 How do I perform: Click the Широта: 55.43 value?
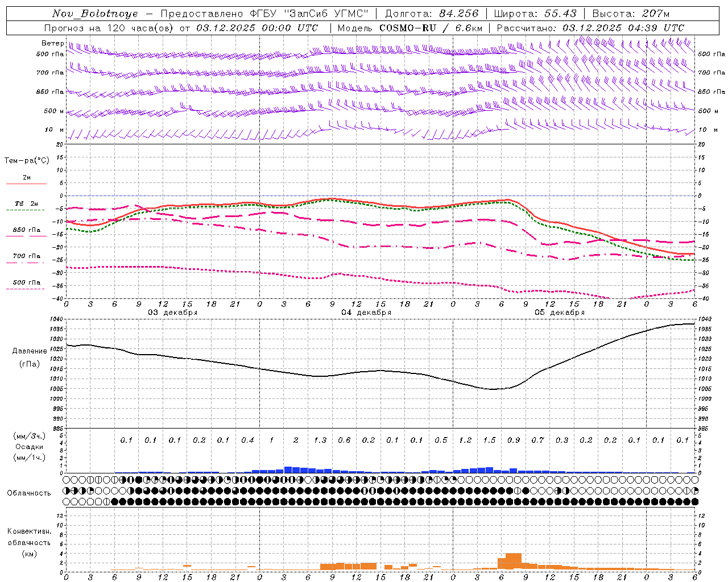535,14
